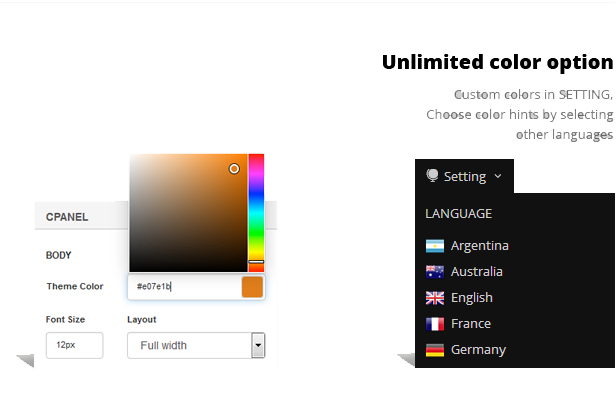Open the Layout Full width dropdown
The image size is (616, 417).
coord(189,346)
